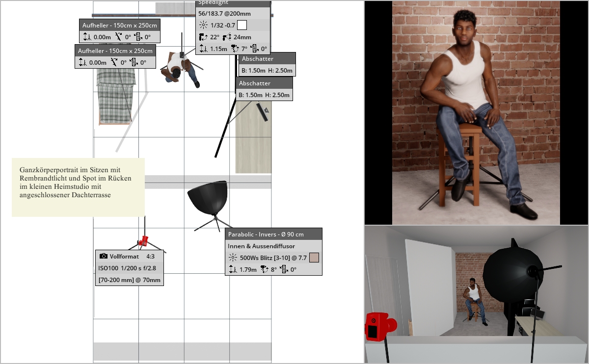Image resolution: width=589 pixels, height=364 pixels.
Task: Click the camera icon beside Vollformat
Action: click(x=104, y=256)
